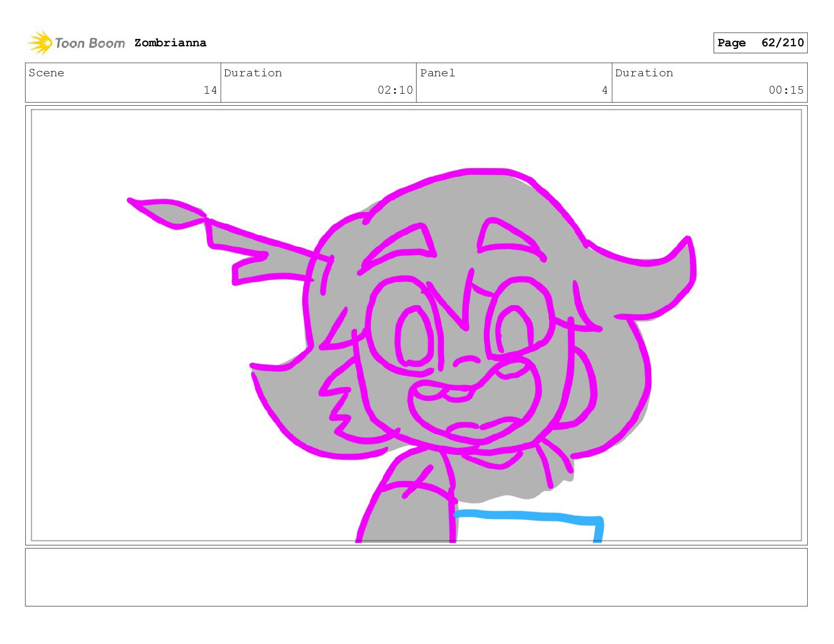
Task: Select the scene number 14
Action: (211, 90)
